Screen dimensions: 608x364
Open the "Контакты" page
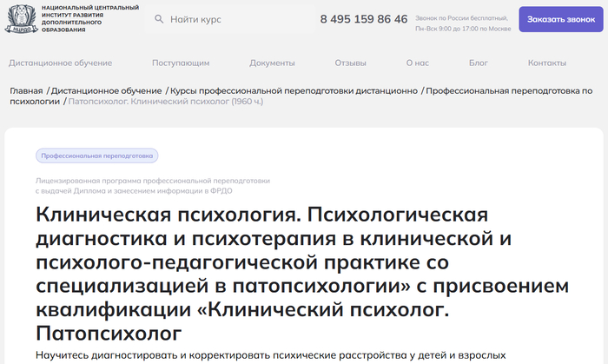point(547,63)
